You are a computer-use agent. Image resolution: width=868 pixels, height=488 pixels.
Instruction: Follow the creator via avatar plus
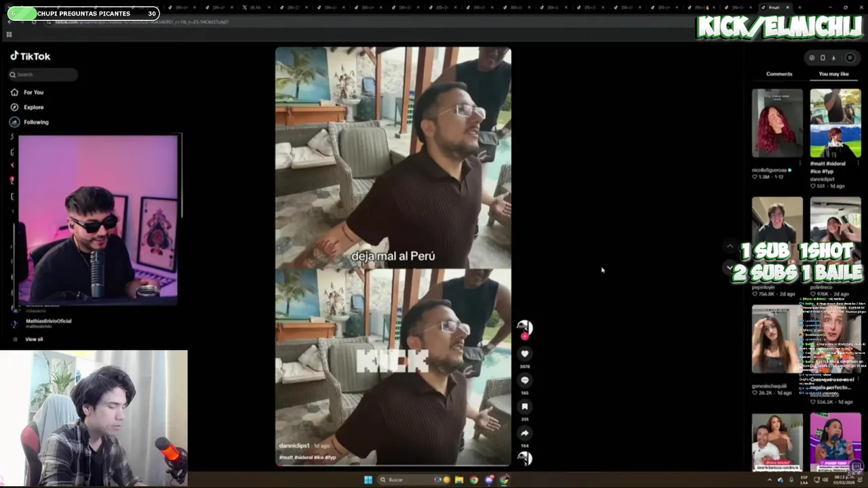(x=524, y=336)
